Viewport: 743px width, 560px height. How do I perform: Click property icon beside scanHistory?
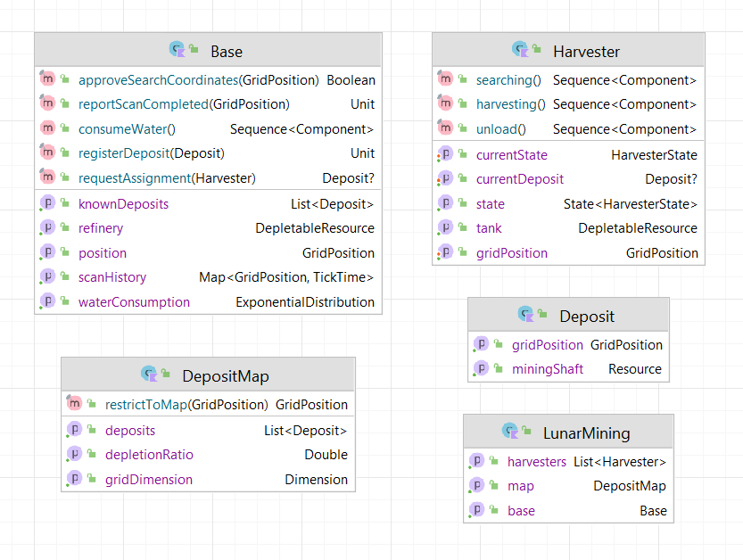(x=47, y=276)
